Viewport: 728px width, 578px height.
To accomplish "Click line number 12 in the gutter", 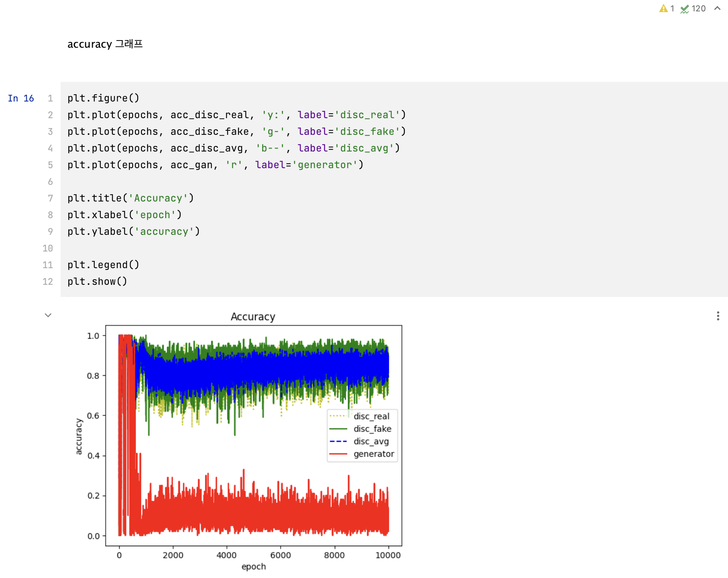I will click(x=48, y=281).
